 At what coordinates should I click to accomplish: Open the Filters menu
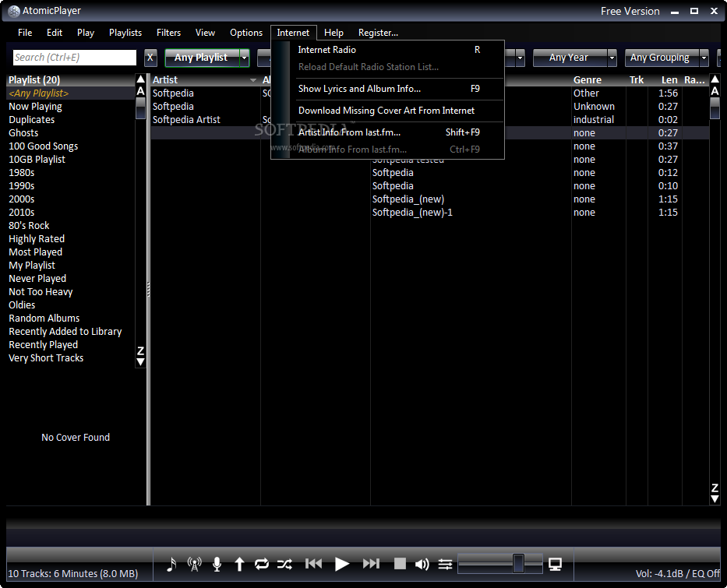[168, 33]
